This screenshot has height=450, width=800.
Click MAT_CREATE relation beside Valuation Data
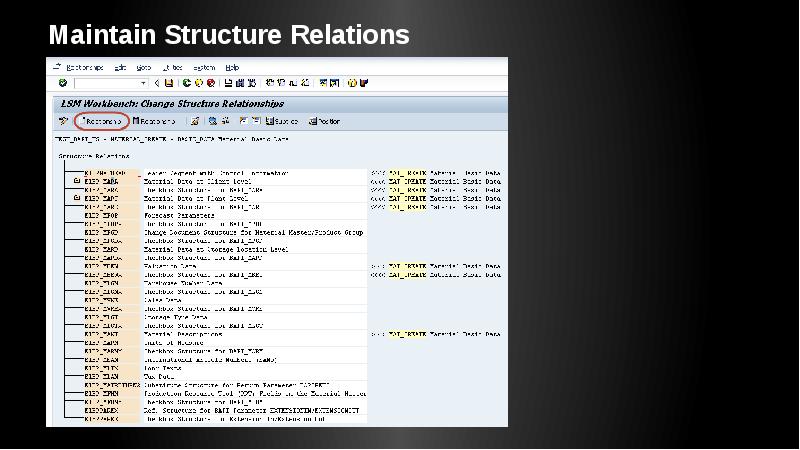pos(407,266)
